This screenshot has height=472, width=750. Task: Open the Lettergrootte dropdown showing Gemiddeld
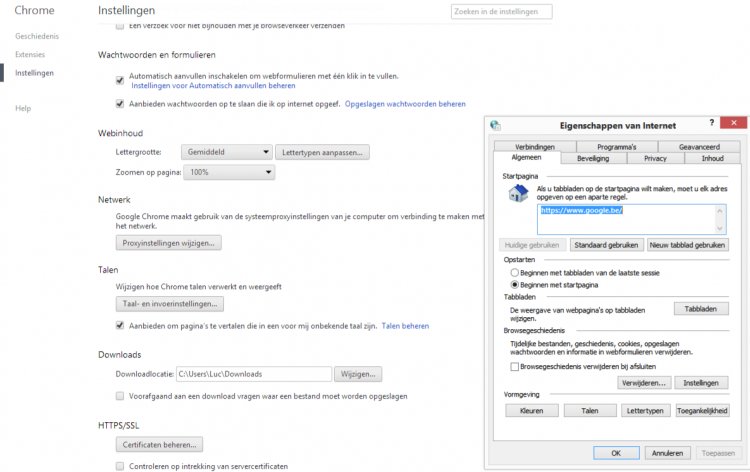[226, 152]
